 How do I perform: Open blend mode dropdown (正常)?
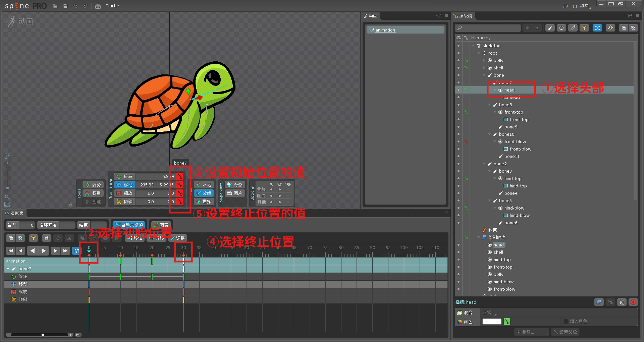(489, 312)
